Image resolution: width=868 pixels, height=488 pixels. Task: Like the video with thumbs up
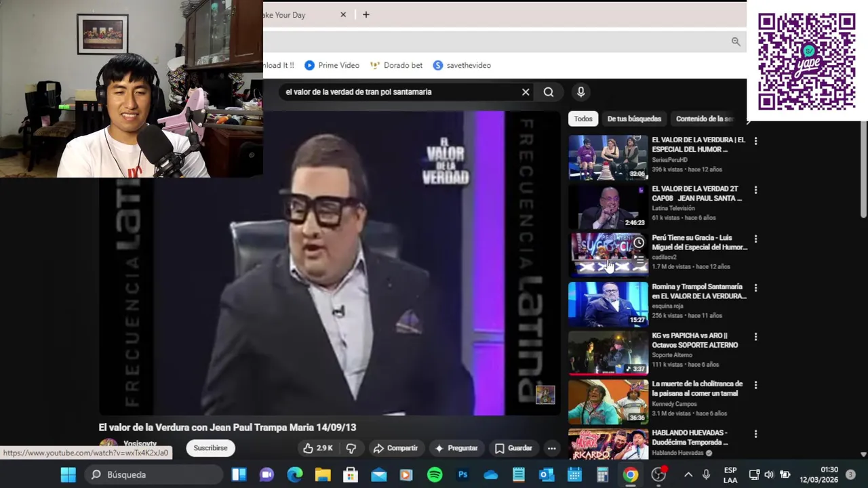(317, 448)
